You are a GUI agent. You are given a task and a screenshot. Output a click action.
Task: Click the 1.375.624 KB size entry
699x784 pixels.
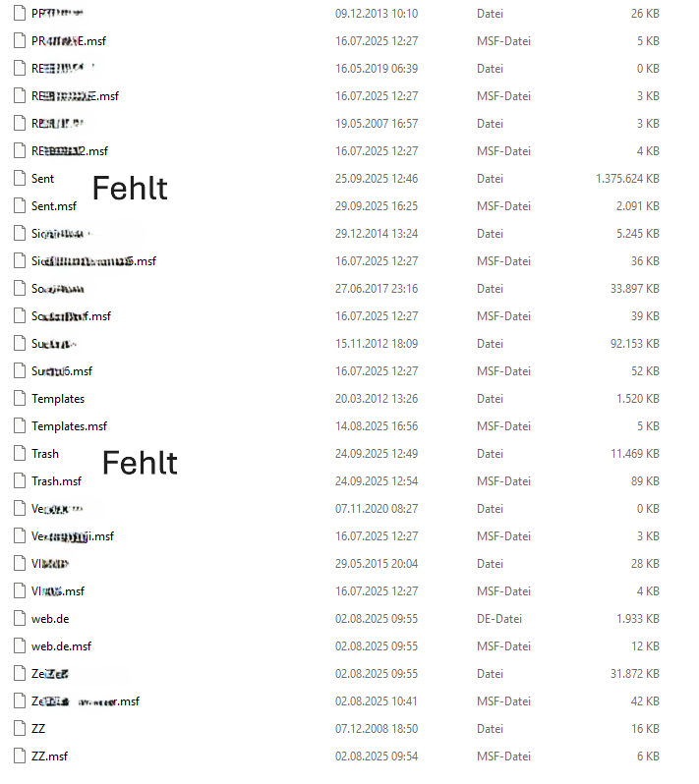click(626, 179)
